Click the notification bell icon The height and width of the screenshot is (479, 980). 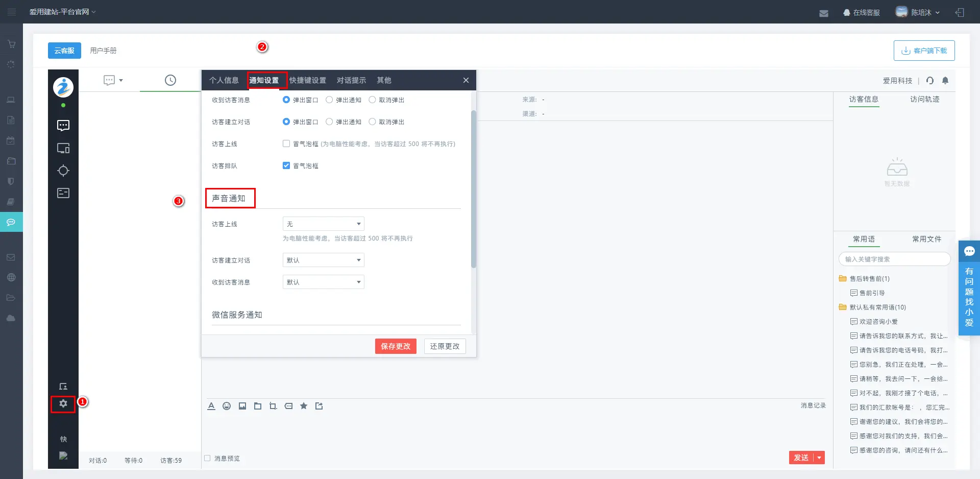coord(945,81)
